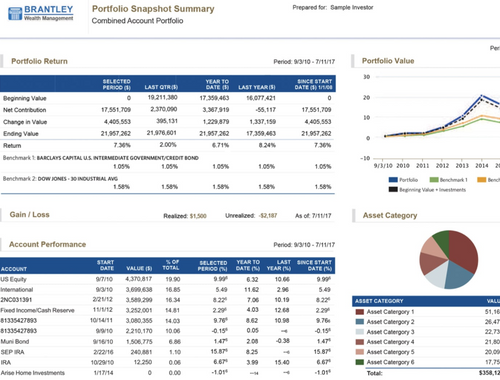Click the Last Year ($) column header
Image resolution: width=500 pixels, height=380 pixels.
(257, 87)
